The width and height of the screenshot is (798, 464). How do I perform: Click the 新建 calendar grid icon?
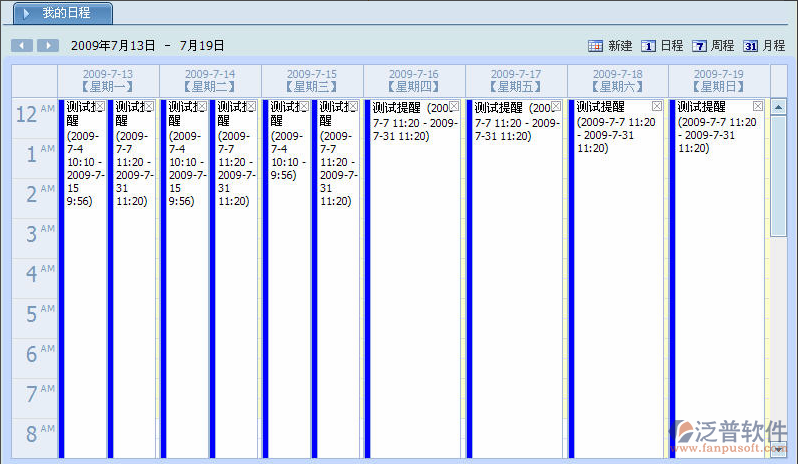coord(596,46)
